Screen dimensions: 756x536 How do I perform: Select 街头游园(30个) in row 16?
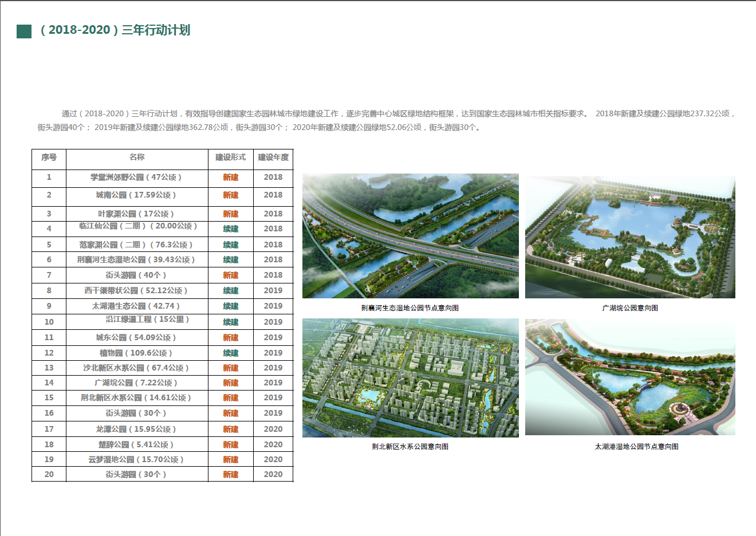tap(136, 413)
